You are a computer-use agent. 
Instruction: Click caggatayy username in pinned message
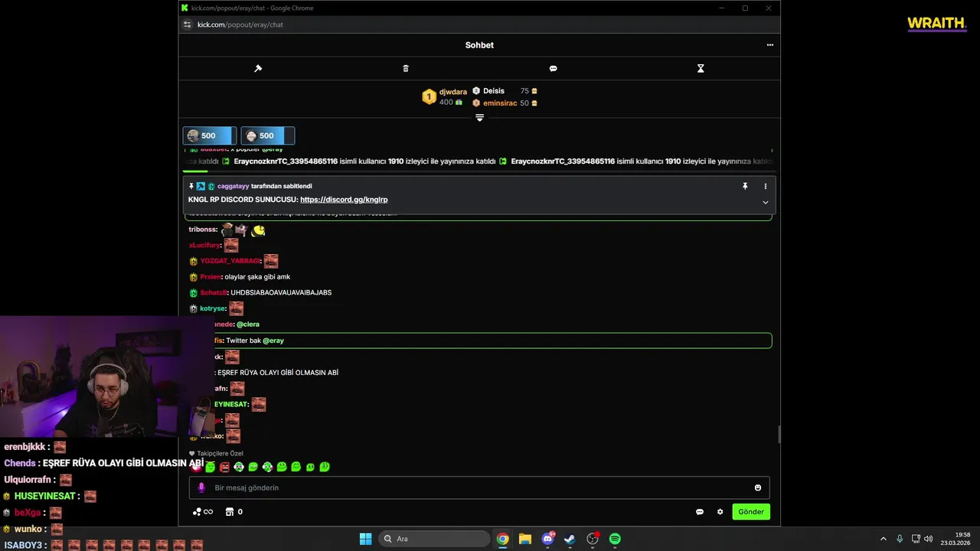click(233, 186)
